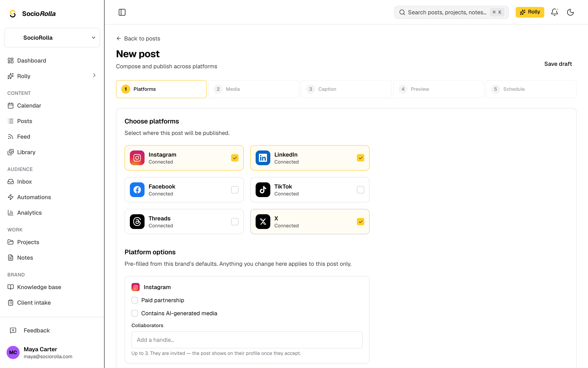Check the TikTok platform checkbox

[360, 190]
